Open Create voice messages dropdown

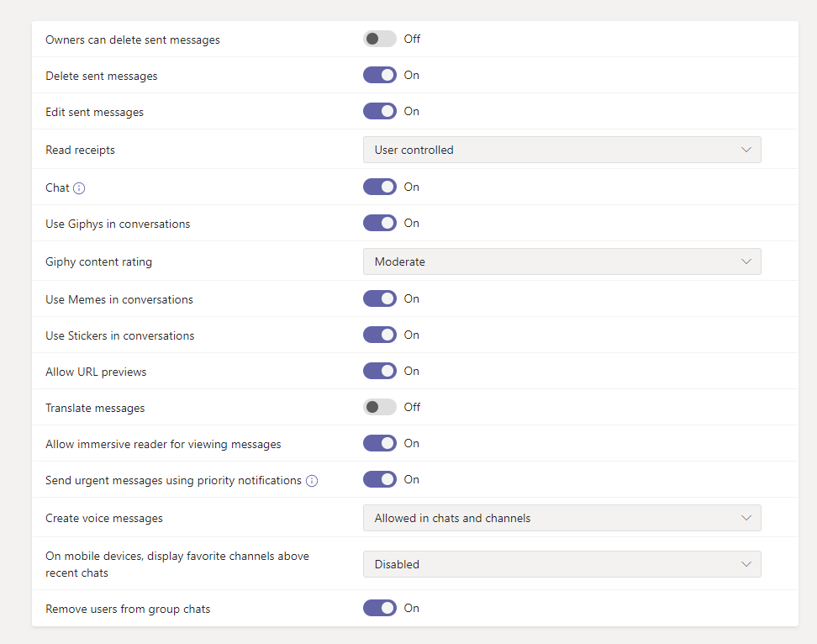(561, 518)
